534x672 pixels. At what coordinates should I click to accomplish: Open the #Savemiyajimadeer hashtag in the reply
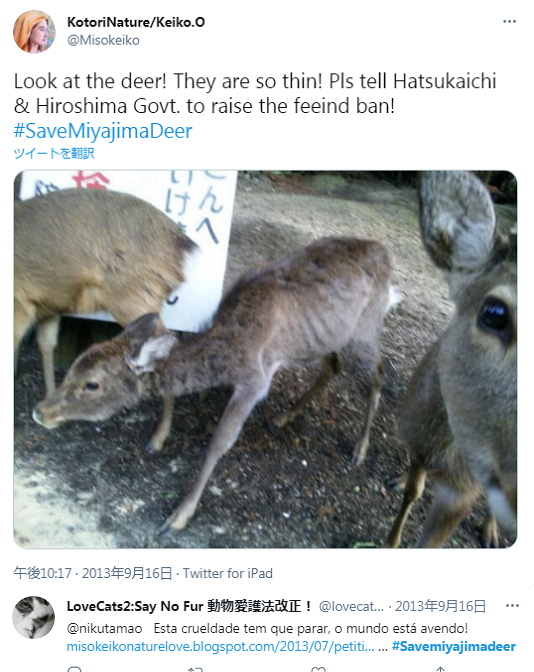(454, 646)
